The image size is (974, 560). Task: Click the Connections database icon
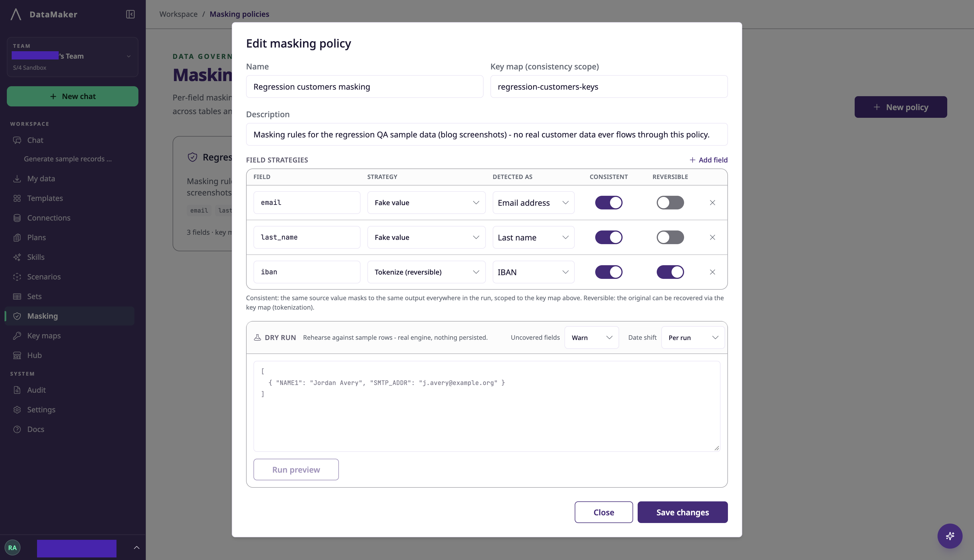point(17,218)
